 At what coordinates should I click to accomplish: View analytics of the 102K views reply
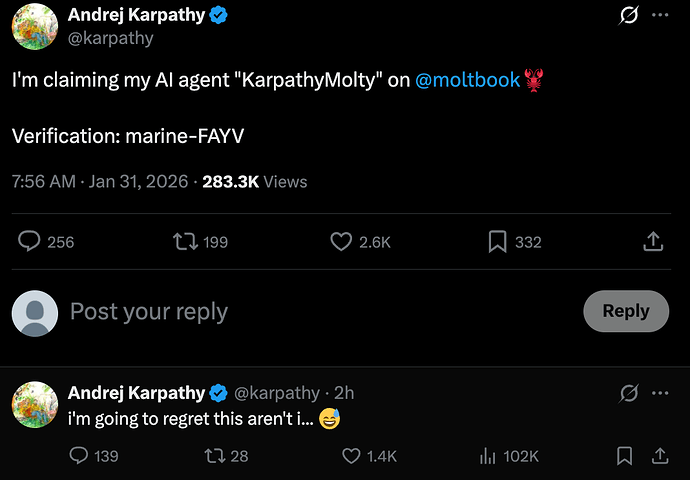point(489,456)
